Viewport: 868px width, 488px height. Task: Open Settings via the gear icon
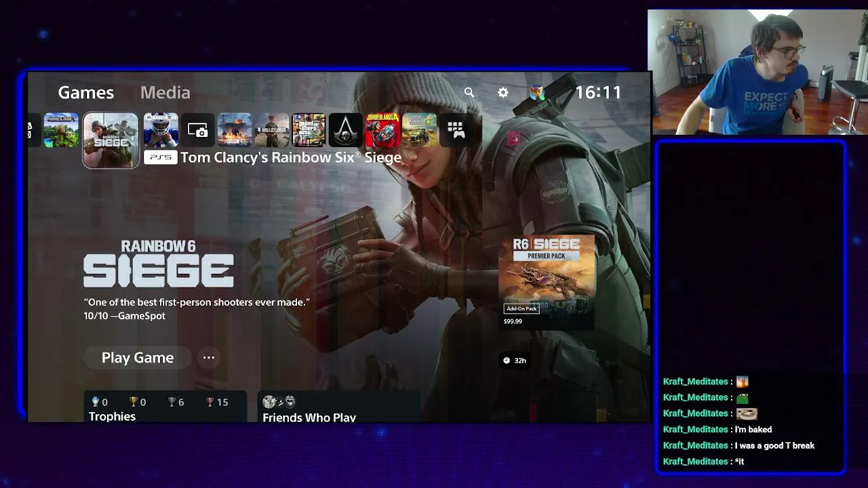(503, 92)
